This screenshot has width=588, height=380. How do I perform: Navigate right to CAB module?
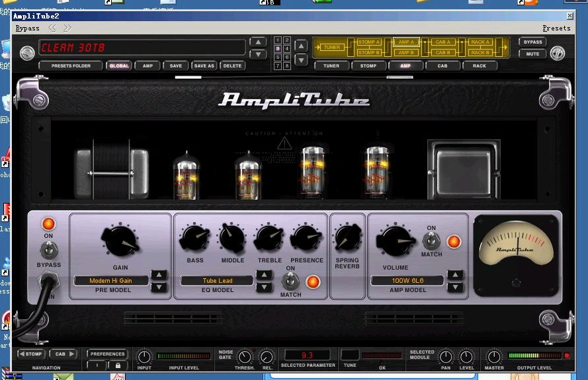(63, 354)
